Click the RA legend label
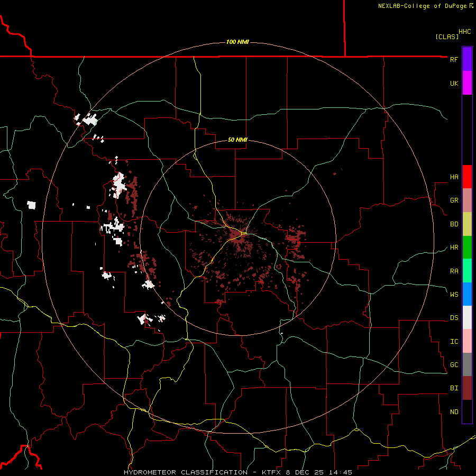476x476 pixels. (x=454, y=271)
